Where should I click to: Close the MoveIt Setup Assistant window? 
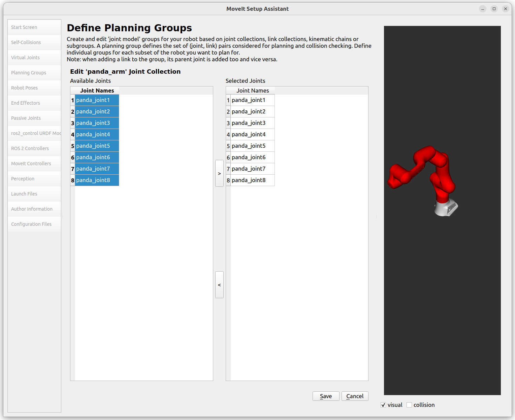pyautogui.click(x=506, y=9)
